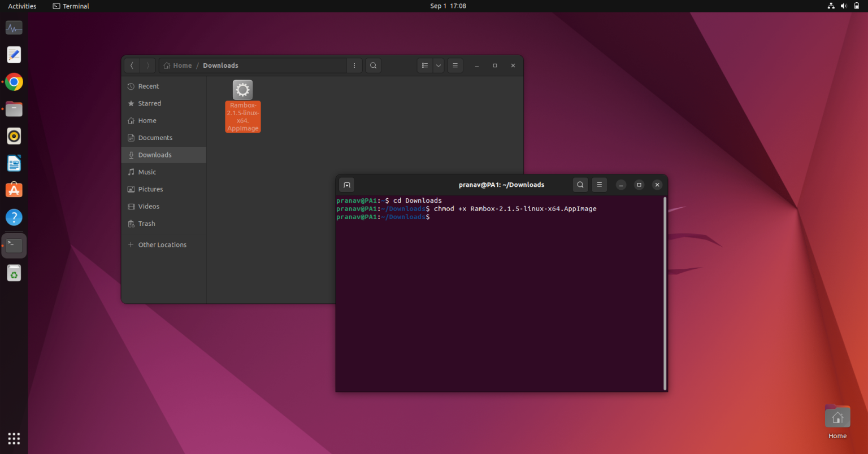
Task: Open the System Monitor app
Action: [14, 27]
